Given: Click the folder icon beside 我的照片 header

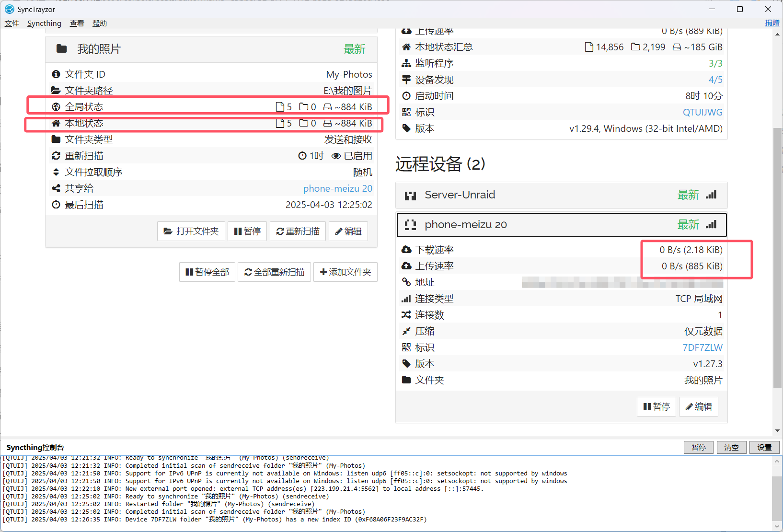Looking at the screenshot, I should (62, 49).
